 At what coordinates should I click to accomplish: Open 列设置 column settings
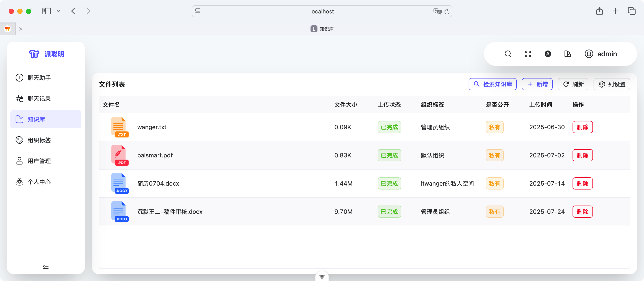click(x=612, y=84)
